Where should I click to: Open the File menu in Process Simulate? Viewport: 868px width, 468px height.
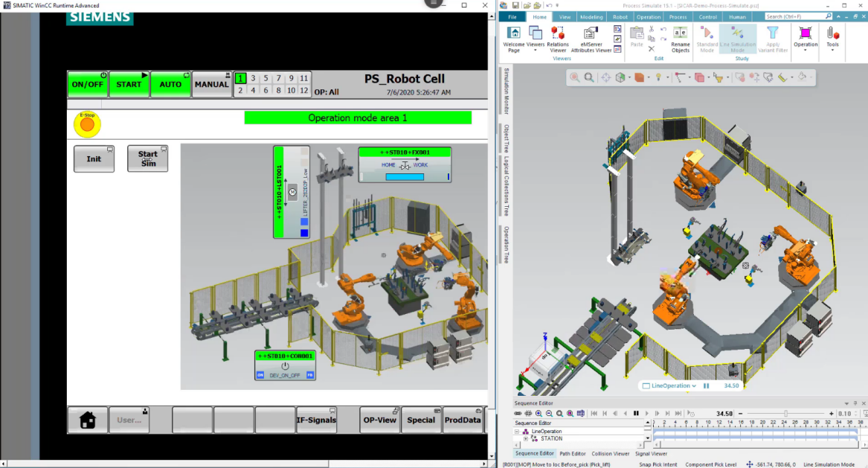coord(512,16)
